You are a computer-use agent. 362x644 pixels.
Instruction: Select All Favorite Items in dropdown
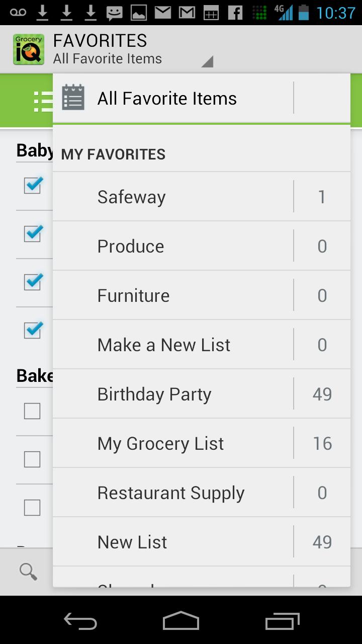(167, 99)
